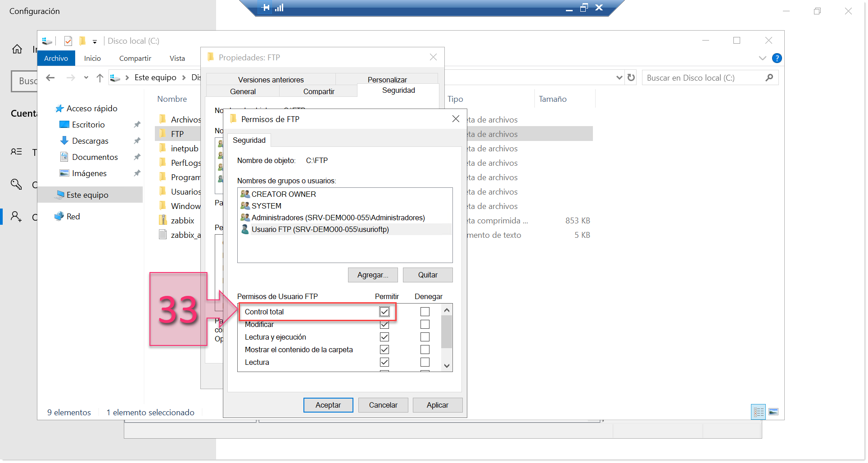Uncheck Permitir for Control total

click(x=385, y=311)
